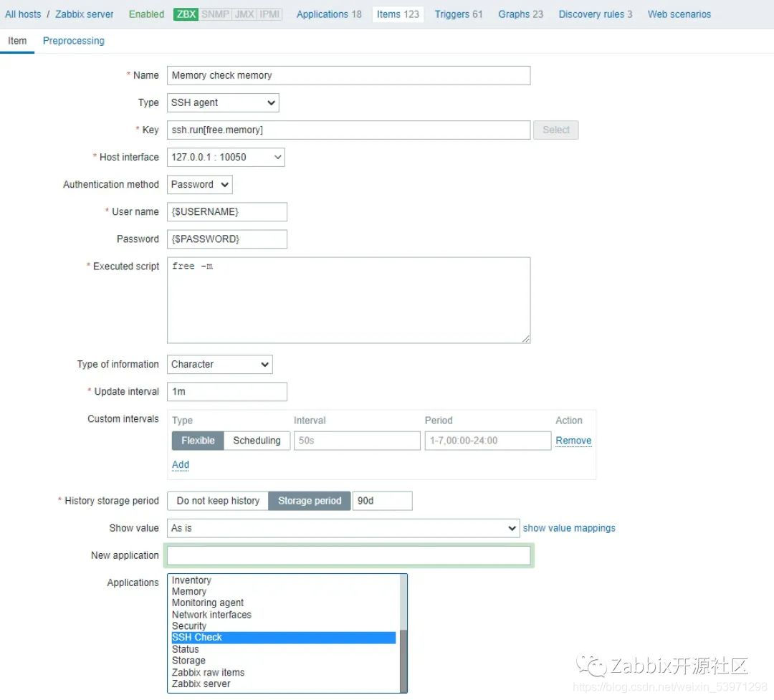Switch to the Item tab

pos(17,41)
